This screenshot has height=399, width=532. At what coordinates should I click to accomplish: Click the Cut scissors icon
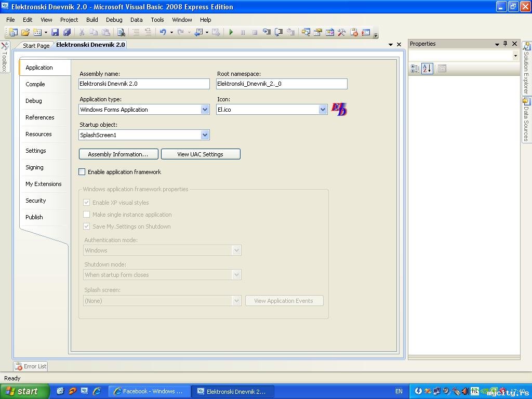82,32
